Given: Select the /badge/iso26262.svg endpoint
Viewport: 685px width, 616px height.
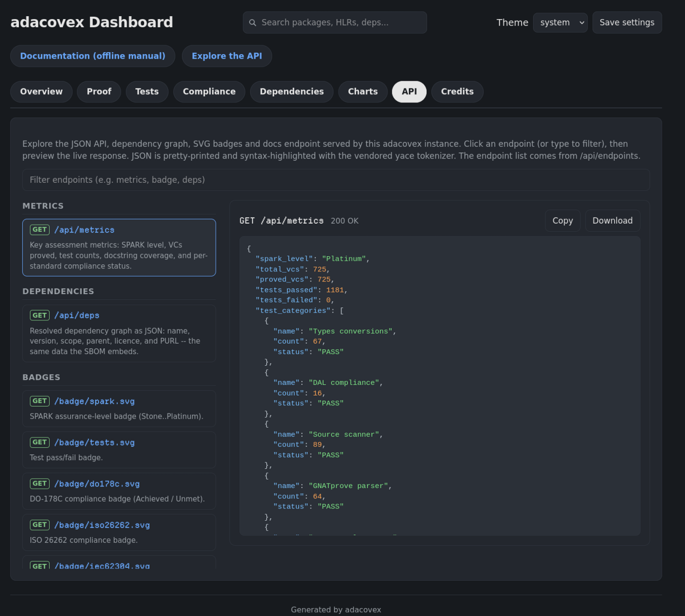Looking at the screenshot, I should [x=119, y=533].
